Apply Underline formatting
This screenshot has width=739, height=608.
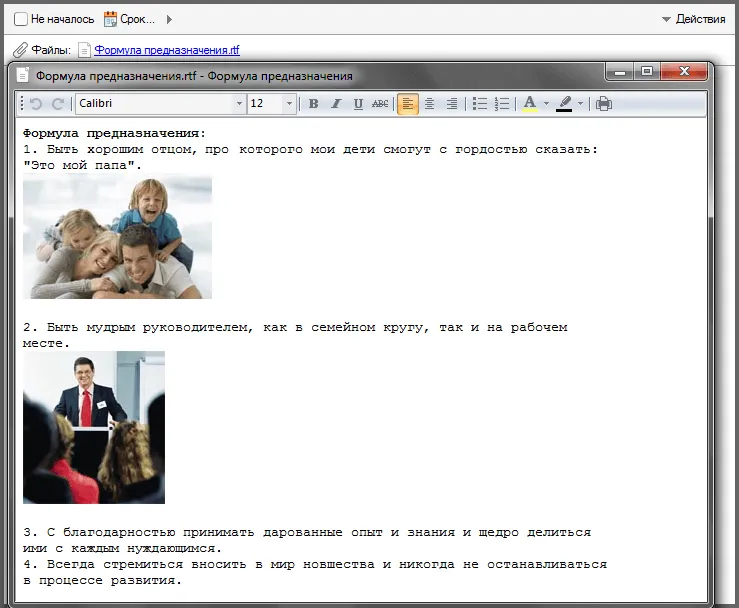[x=357, y=104]
